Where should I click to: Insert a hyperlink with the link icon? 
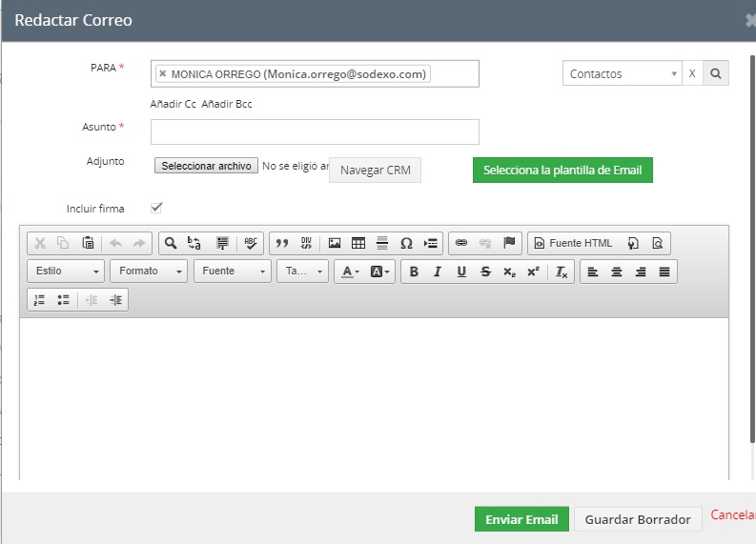click(x=461, y=243)
